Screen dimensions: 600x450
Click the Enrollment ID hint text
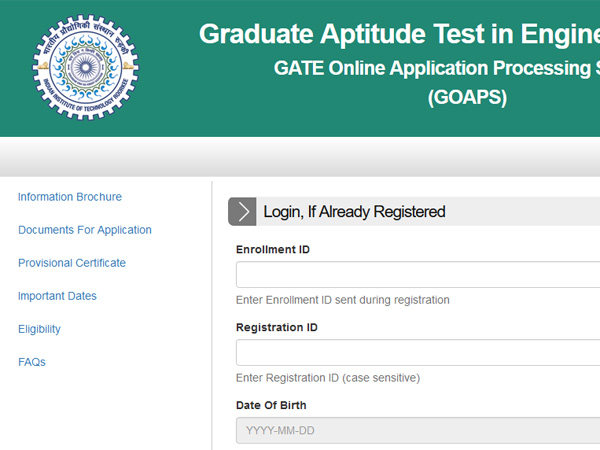coord(343,300)
